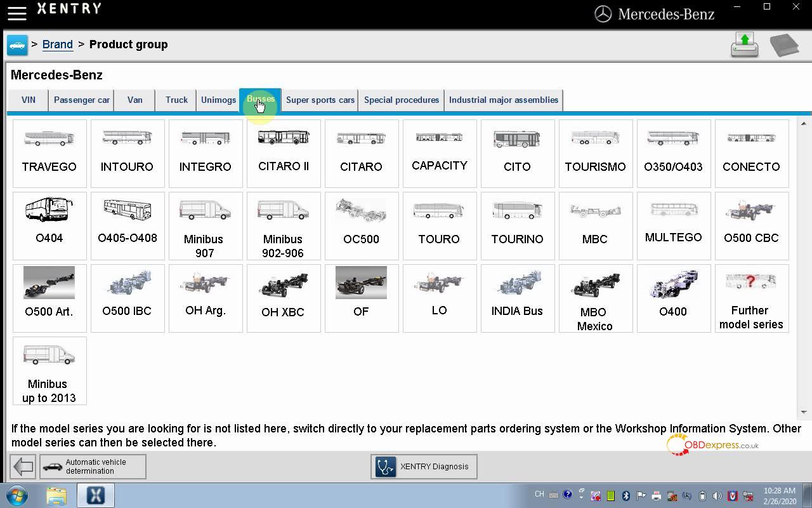Screen dimensions: 812x508
Task: Select the TRAVEGO bus model
Action: tap(49, 154)
